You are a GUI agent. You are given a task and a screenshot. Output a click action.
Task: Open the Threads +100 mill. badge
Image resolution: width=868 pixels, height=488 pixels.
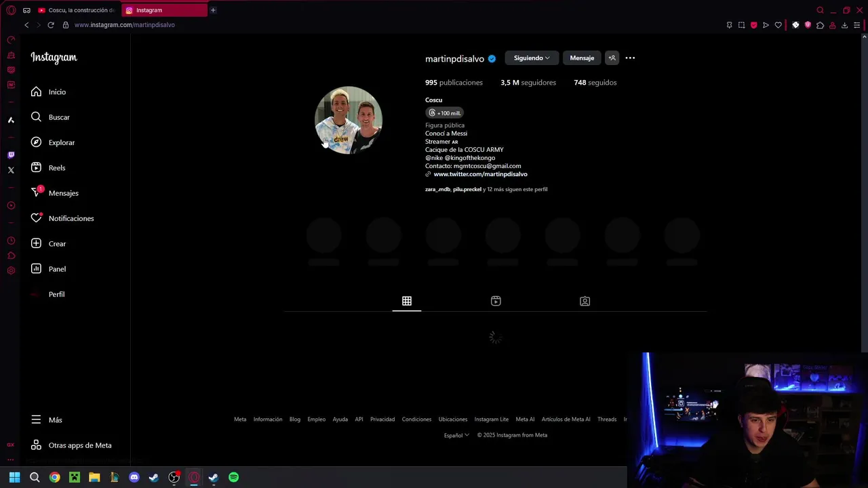click(x=445, y=113)
